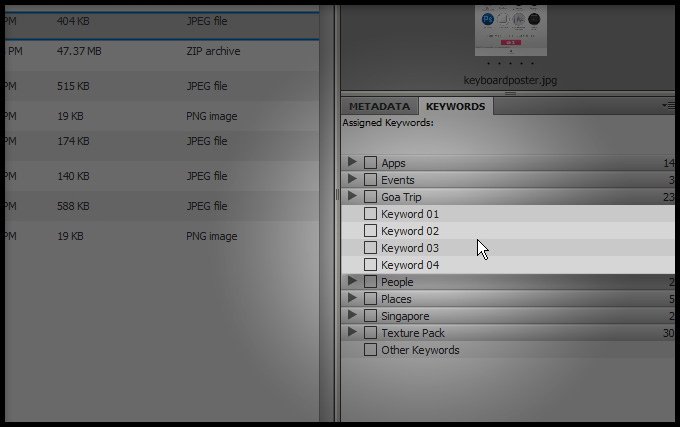Check the Keyword 01 checkbox

[370, 214]
